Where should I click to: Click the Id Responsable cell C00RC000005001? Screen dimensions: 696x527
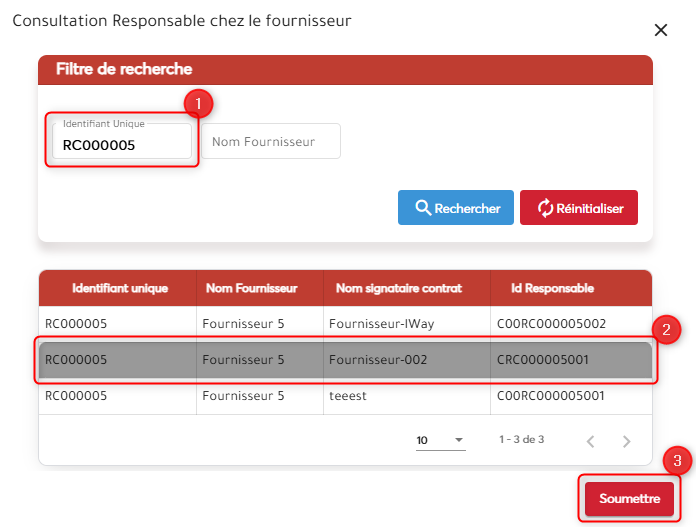[x=549, y=395]
